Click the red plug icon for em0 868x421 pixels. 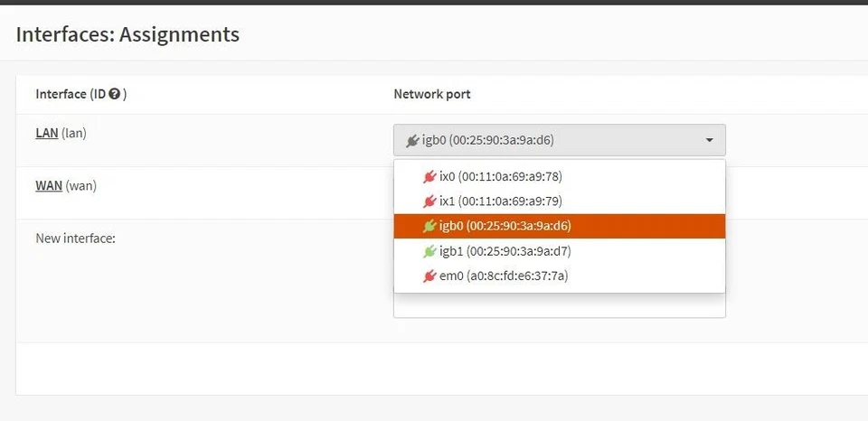pos(429,276)
